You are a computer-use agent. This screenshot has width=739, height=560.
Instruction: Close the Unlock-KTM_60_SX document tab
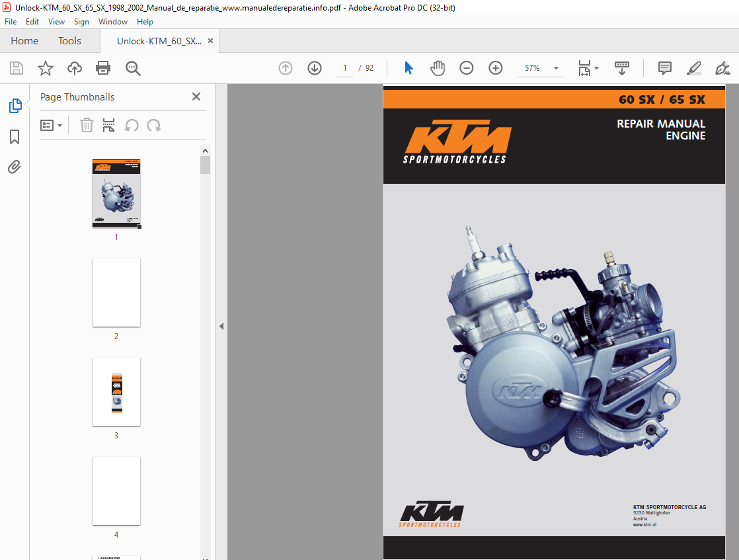coord(210,41)
